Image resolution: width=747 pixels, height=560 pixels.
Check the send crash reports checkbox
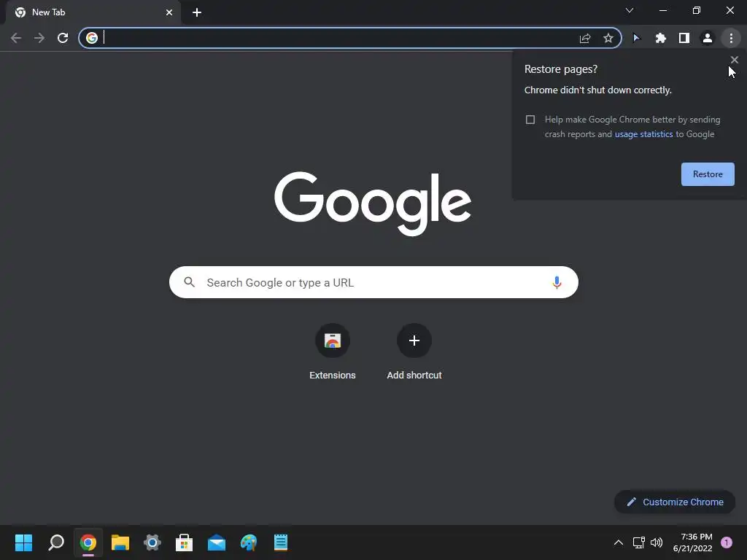click(x=530, y=120)
